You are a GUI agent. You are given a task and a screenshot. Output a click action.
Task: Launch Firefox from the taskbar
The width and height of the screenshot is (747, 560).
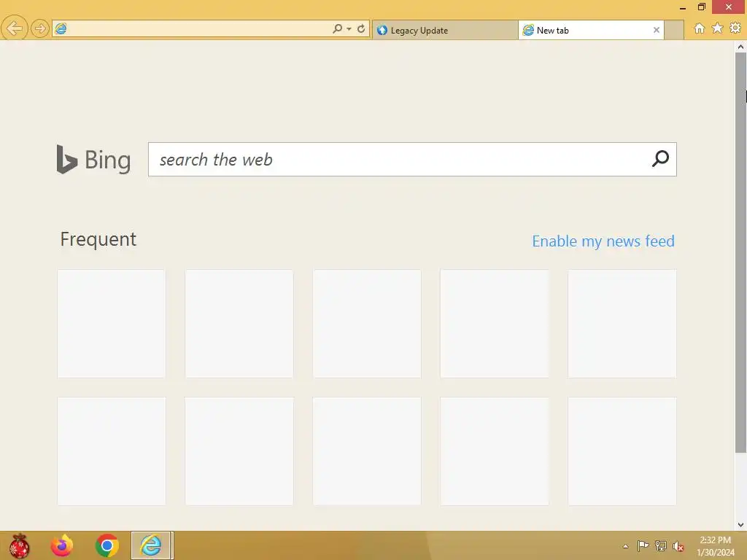coord(62,545)
